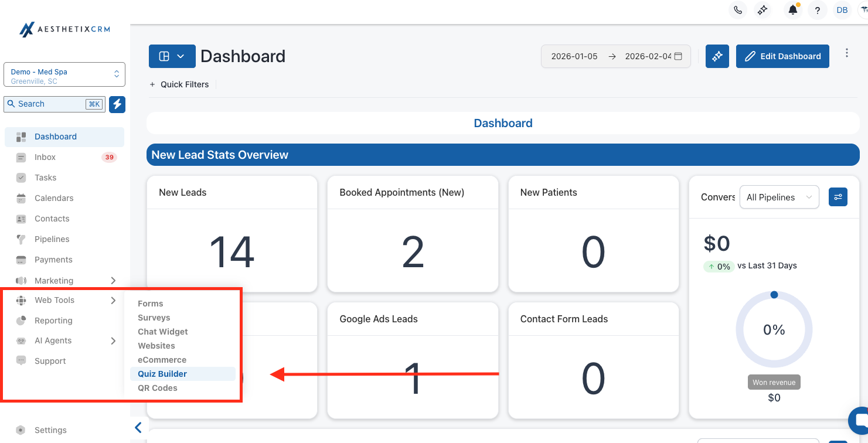Click the AesthetixCRM logo
Screen dimensions: 868x443
64,29
